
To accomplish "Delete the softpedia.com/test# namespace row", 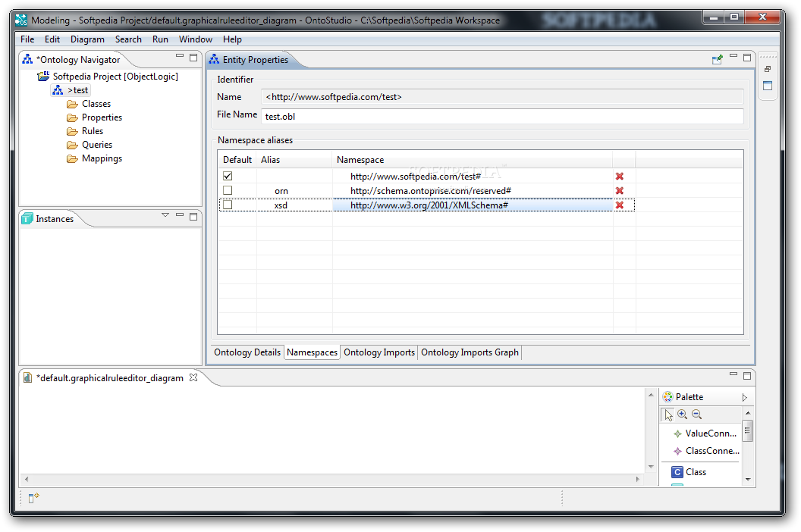I will (x=619, y=176).
